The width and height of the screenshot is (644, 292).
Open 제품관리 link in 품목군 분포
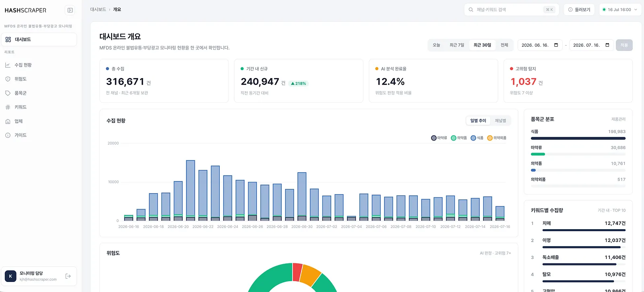[x=618, y=119]
